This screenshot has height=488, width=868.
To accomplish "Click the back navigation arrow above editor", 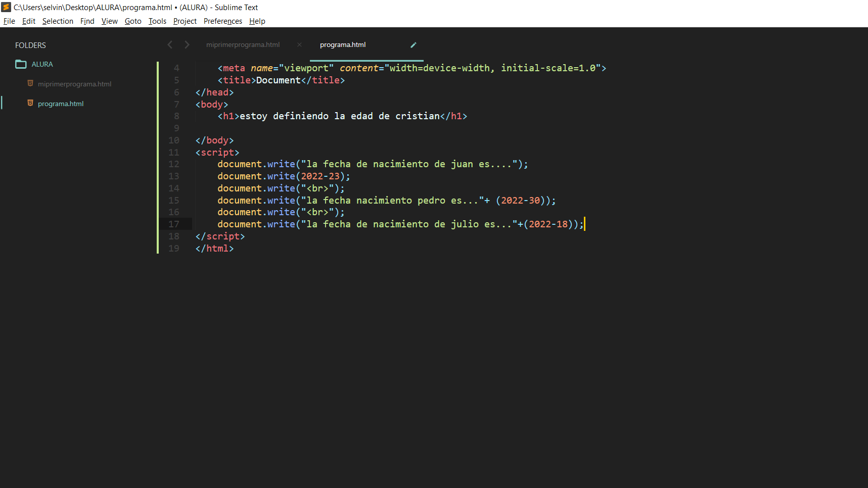I will pyautogui.click(x=170, y=44).
